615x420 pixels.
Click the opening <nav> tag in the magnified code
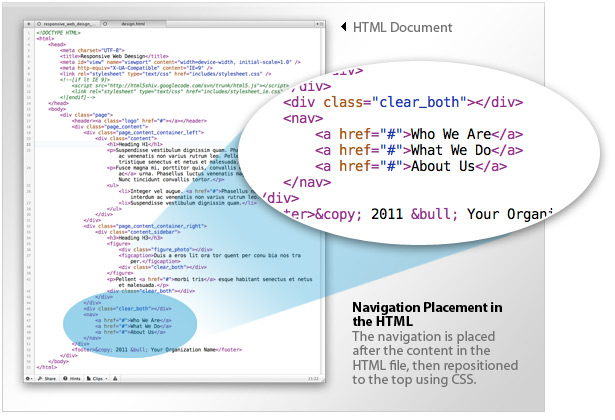(303, 119)
